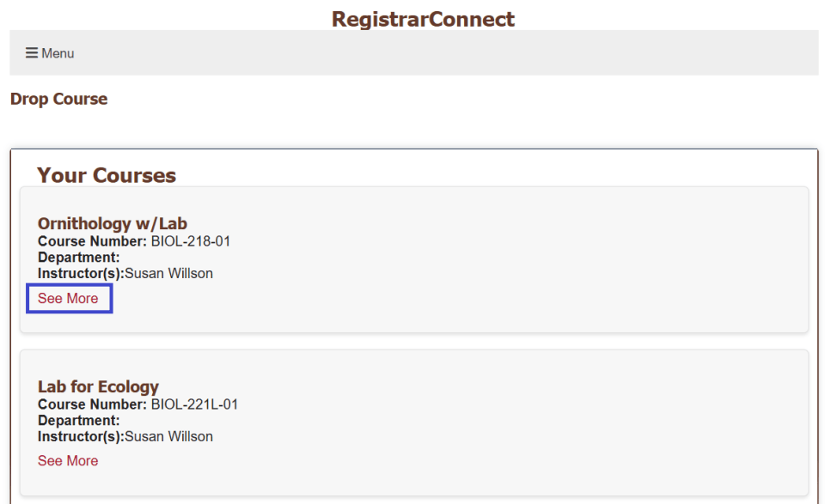Select instructor Susan Willson in Lab for Ecology card
The height and width of the screenshot is (504, 825).
(x=168, y=436)
